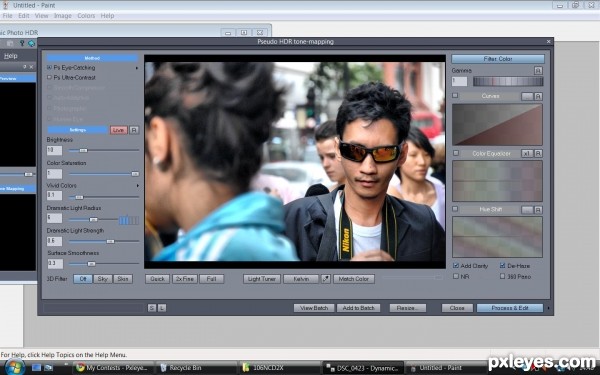Click the Close button in the bottom bar
This screenshot has height=375, width=600.
point(457,308)
